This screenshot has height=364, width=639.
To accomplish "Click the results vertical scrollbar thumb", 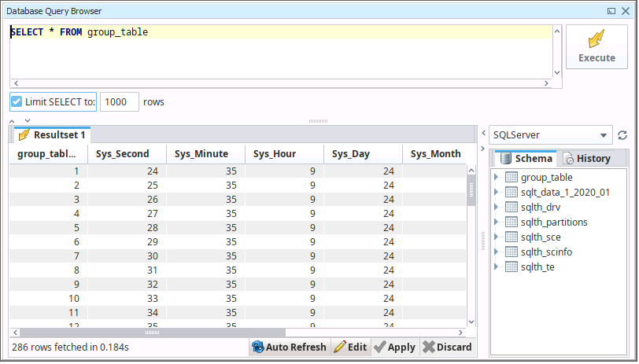I will tap(471, 190).
